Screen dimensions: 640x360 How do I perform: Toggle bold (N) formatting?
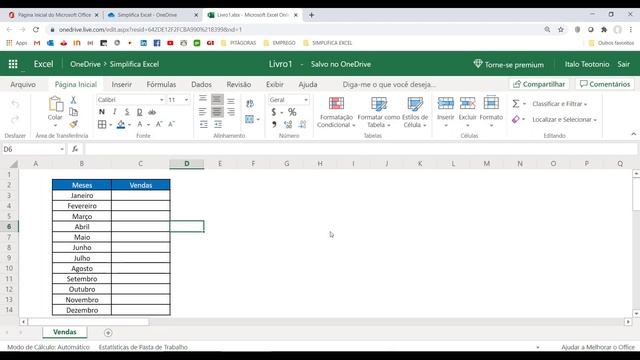click(102, 112)
